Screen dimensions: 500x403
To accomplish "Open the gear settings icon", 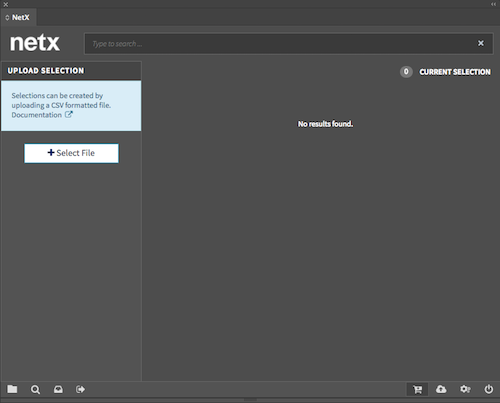I will pos(465,389).
